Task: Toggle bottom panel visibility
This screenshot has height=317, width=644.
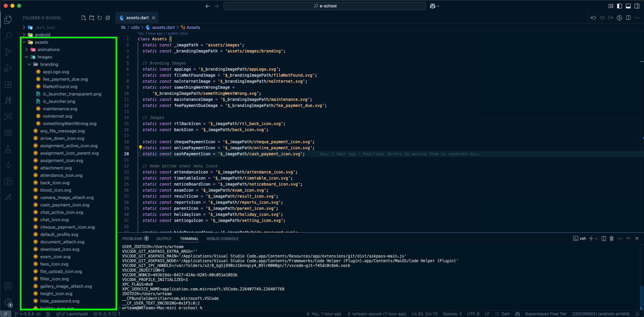Action: click(628, 6)
